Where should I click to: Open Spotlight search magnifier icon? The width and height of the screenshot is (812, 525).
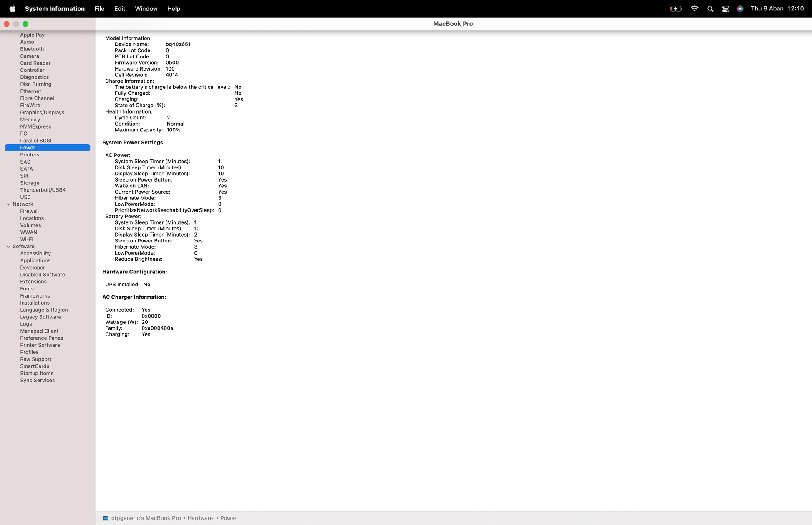tap(710, 8)
